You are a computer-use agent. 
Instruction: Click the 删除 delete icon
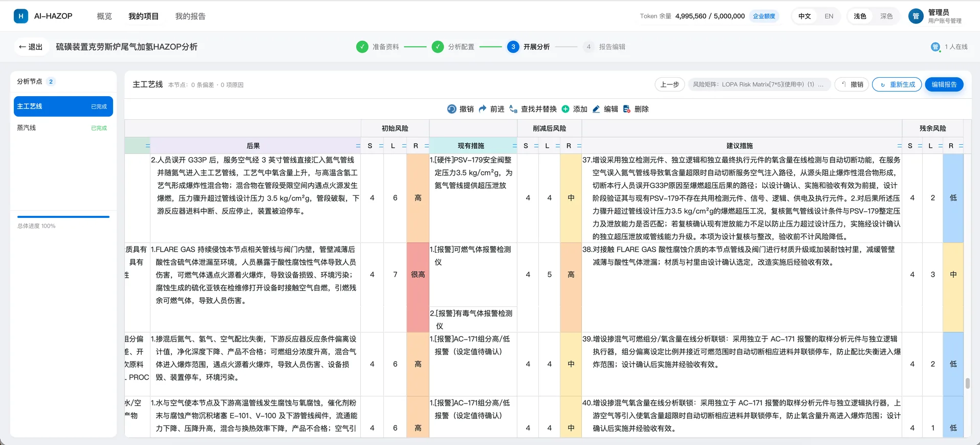click(x=627, y=109)
